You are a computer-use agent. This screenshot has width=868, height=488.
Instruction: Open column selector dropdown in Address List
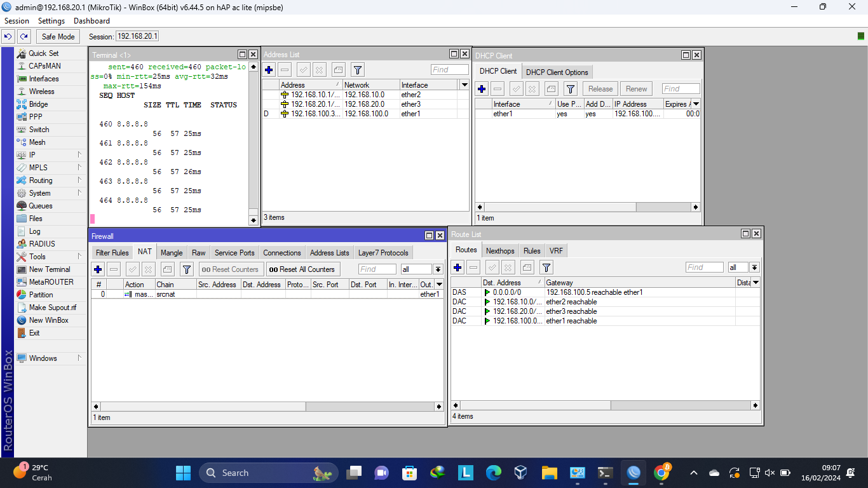click(x=464, y=85)
